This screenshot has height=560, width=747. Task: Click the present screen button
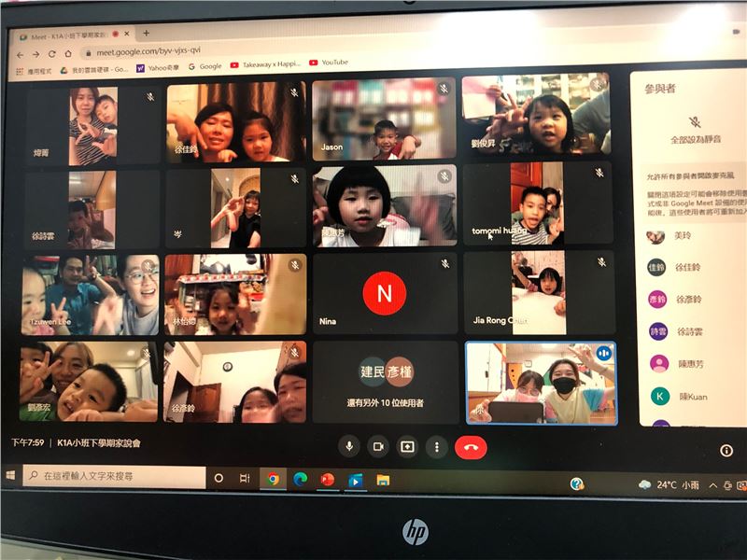407,447
